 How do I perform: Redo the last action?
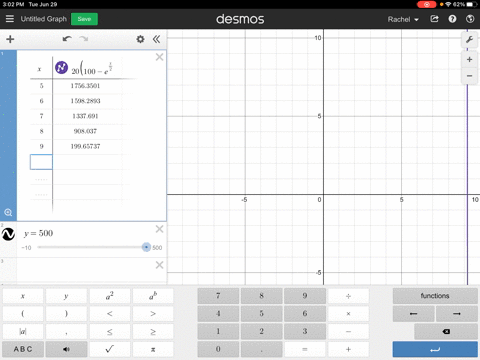pos(84,39)
